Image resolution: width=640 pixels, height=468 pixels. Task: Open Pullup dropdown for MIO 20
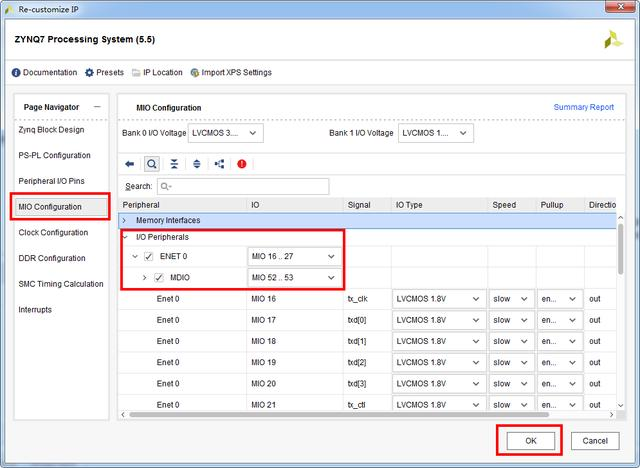[x=560, y=384]
